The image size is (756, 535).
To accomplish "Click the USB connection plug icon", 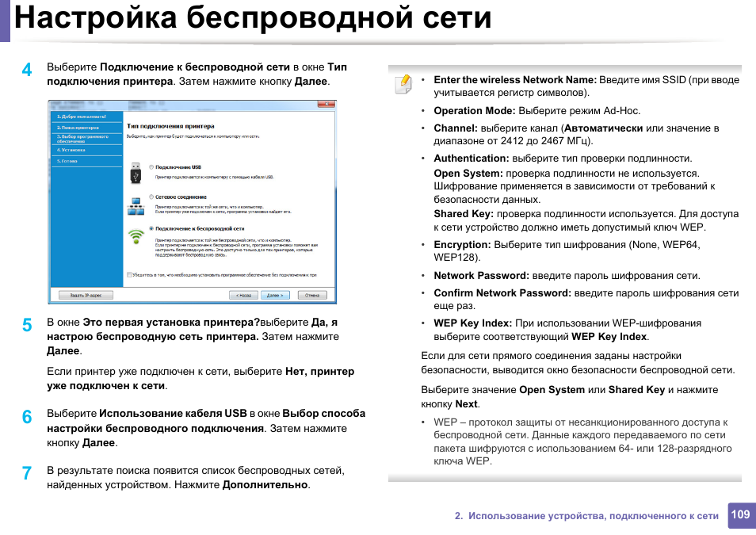I will (136, 174).
